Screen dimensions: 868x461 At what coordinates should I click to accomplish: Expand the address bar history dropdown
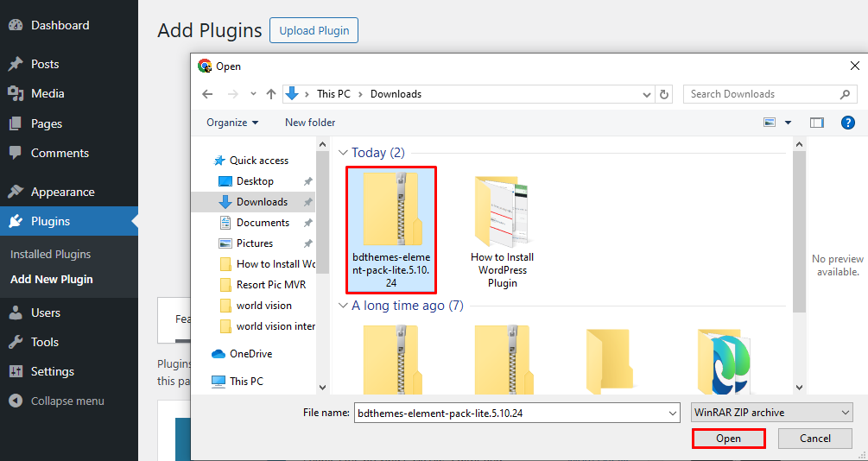[646, 95]
